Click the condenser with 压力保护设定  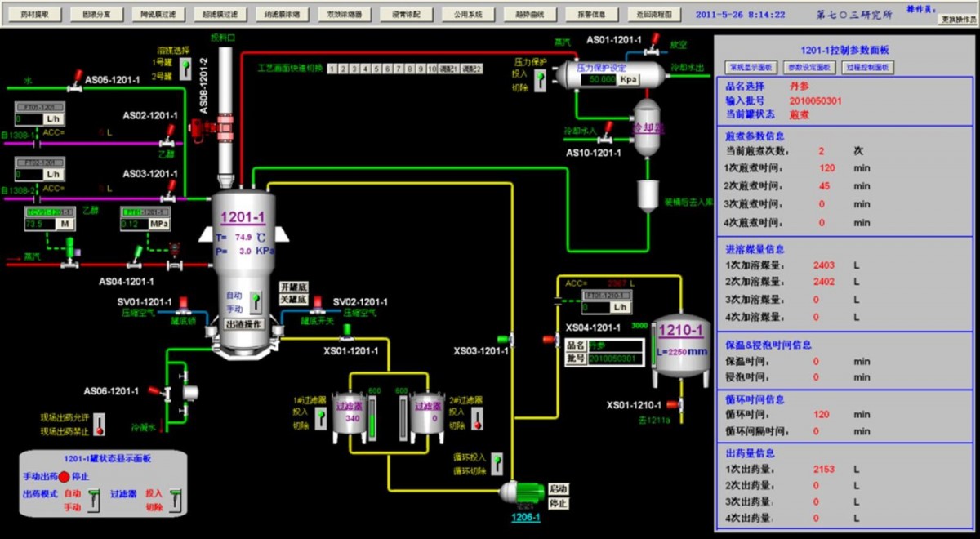pyautogui.click(x=610, y=74)
